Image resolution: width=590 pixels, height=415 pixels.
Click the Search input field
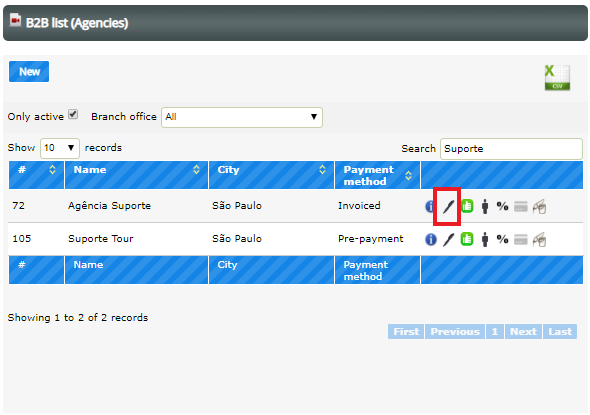pos(511,149)
